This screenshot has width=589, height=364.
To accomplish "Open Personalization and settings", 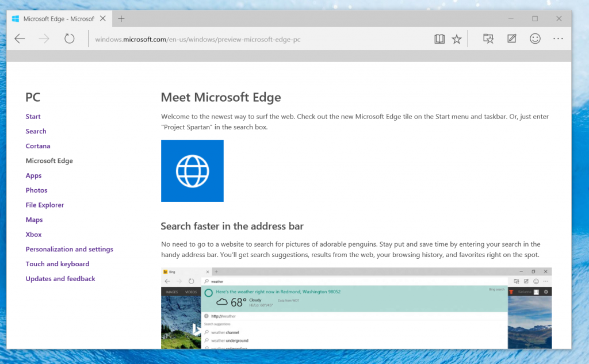I will coord(69,249).
